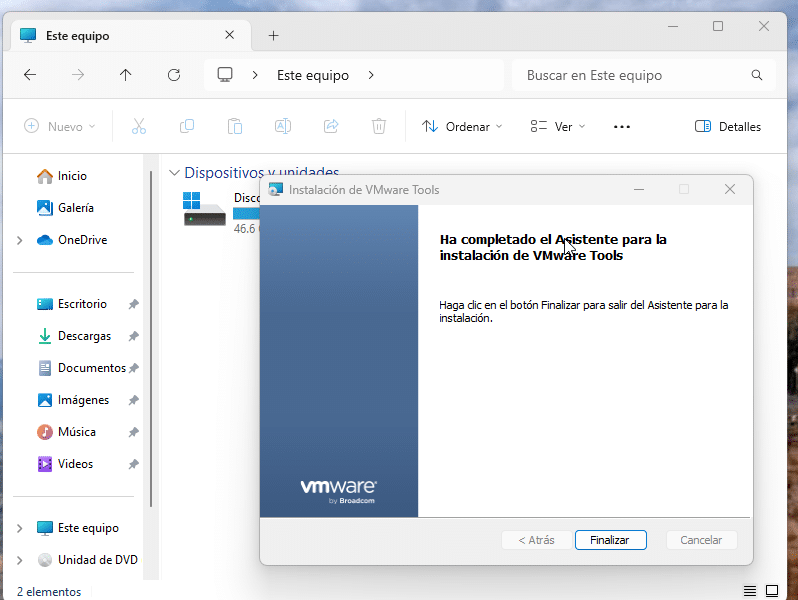798x600 pixels.
Task: Refresh the Este equipo view
Action: (174, 75)
